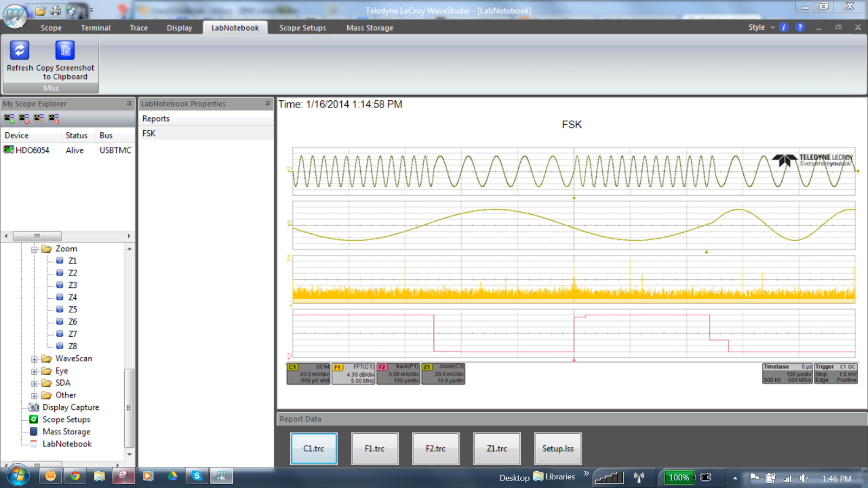Open the Scope Setups ribbon tab

point(303,28)
